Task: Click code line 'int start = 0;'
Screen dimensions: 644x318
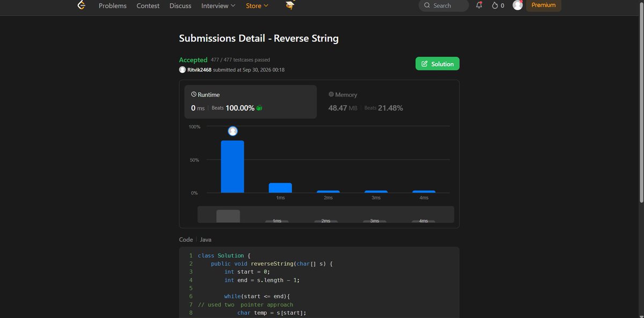Action: [247, 272]
